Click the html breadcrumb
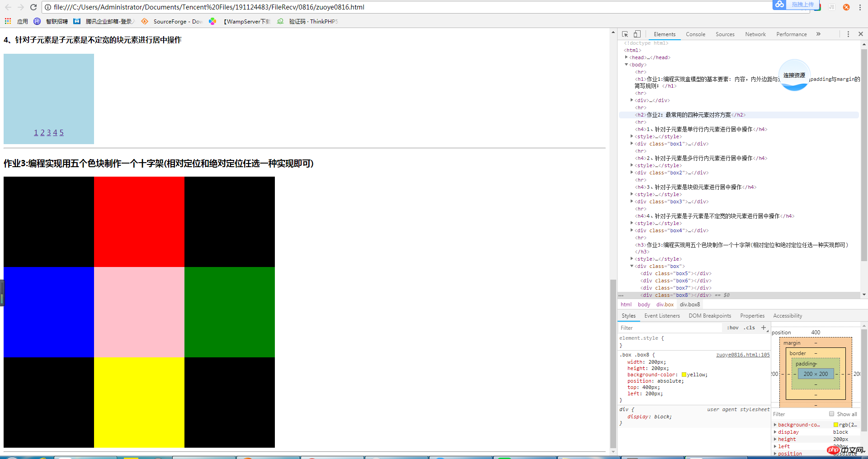This screenshot has height=459, width=868. point(626,304)
